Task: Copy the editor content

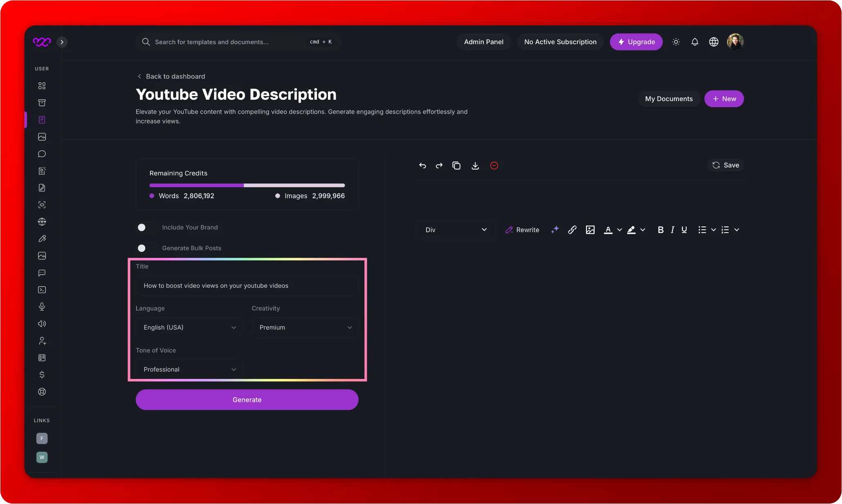Action: [x=456, y=166]
